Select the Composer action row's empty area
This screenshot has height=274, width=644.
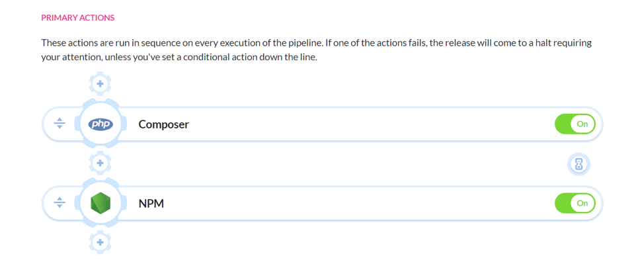[364, 124]
